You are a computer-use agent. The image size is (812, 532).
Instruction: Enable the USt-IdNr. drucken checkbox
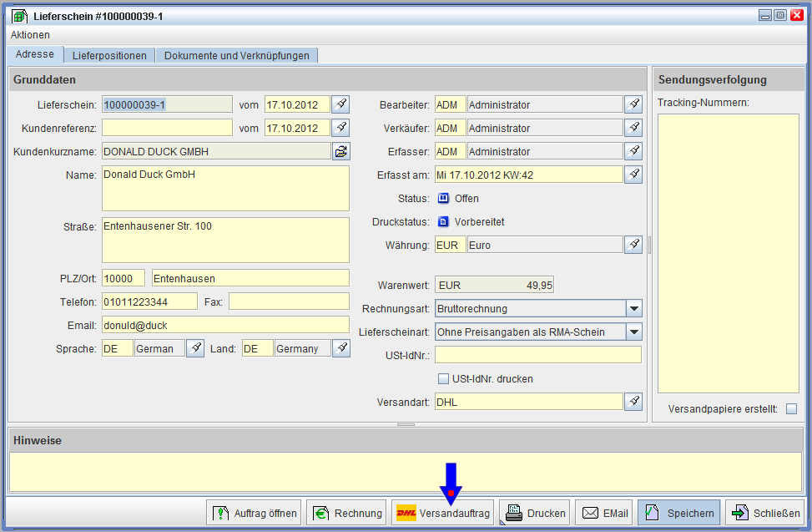[444, 379]
